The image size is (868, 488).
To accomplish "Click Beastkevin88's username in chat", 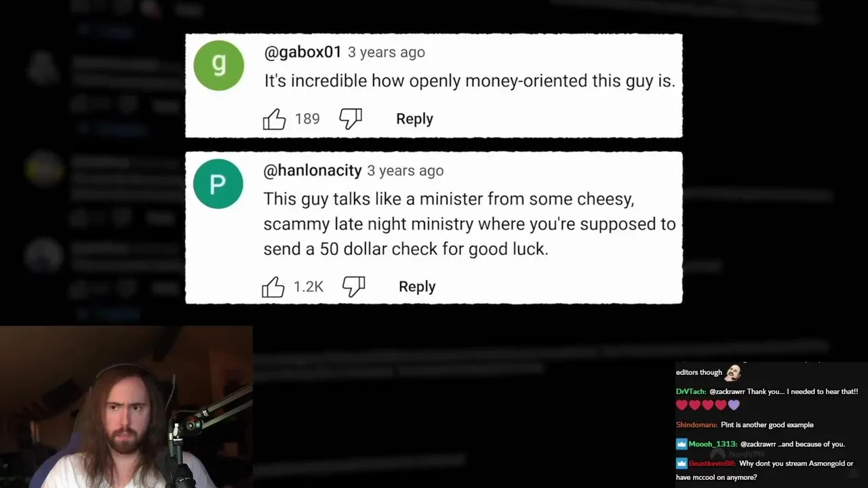I will tap(712, 464).
